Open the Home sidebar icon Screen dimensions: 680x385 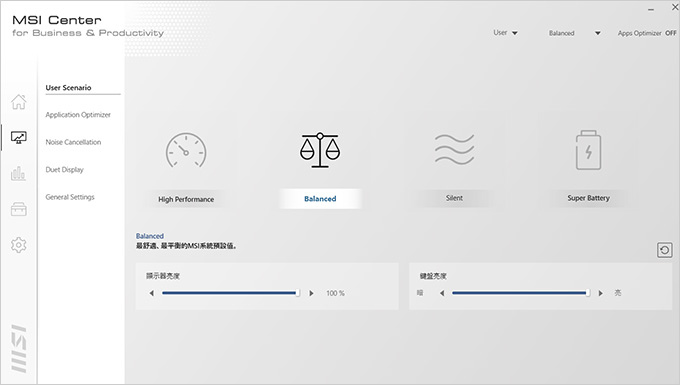pyautogui.click(x=19, y=102)
